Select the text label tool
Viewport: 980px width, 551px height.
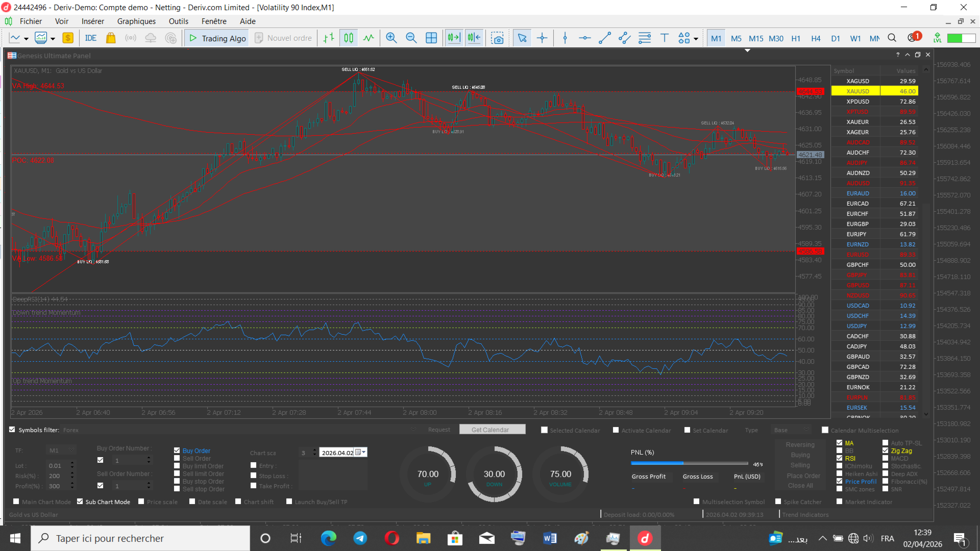point(665,38)
